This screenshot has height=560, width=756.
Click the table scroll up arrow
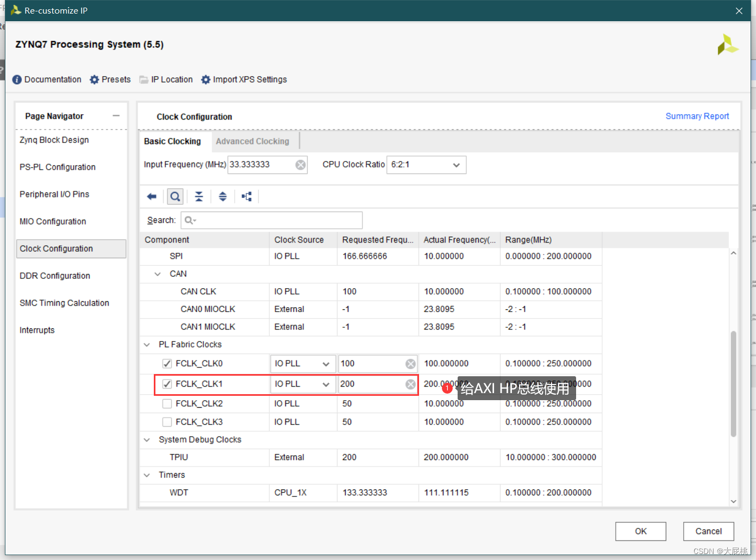pos(733,253)
